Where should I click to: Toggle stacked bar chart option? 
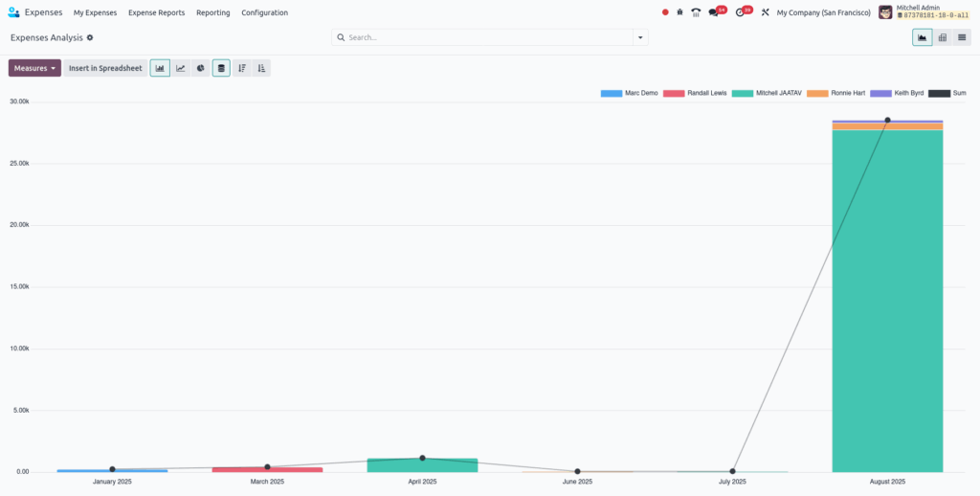(x=221, y=68)
